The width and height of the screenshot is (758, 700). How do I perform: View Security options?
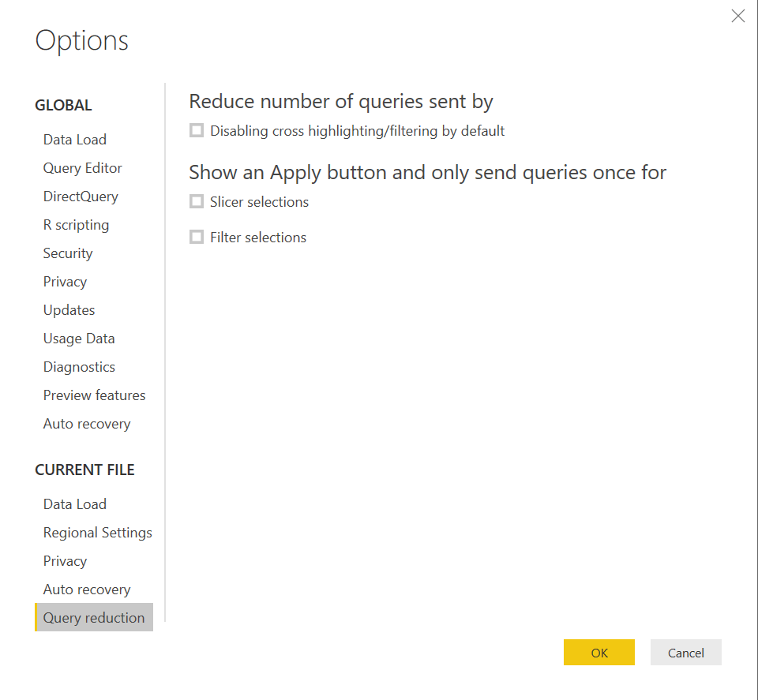[x=67, y=253]
